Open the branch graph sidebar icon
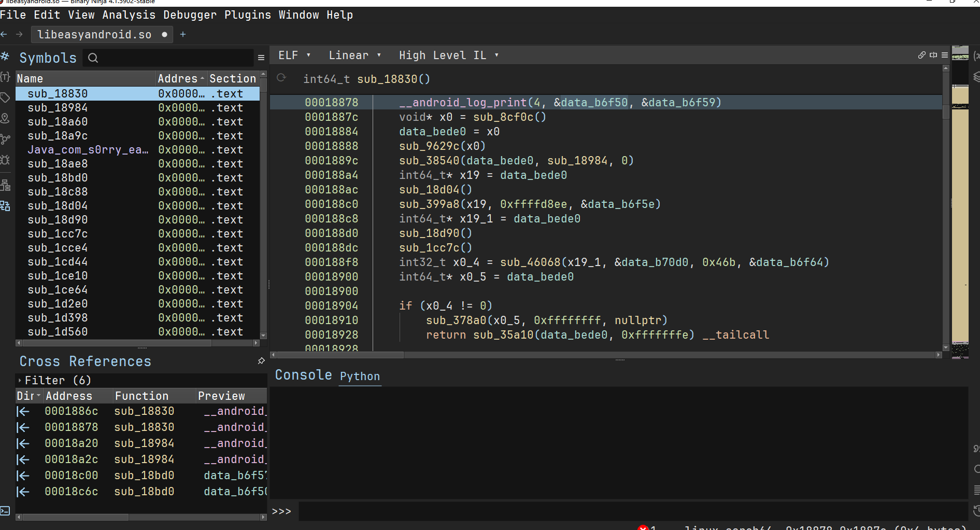The image size is (980, 530). point(5,139)
